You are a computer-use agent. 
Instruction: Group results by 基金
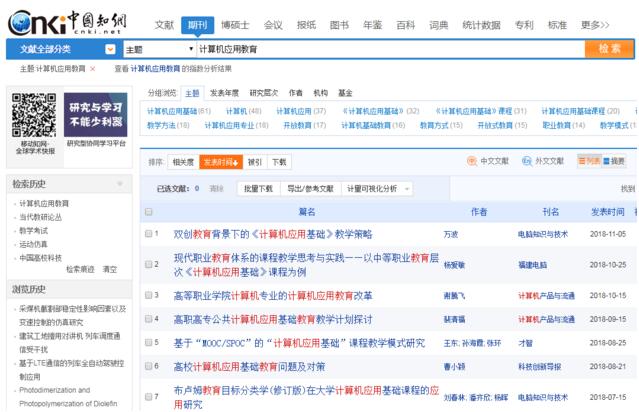pyautogui.click(x=345, y=93)
